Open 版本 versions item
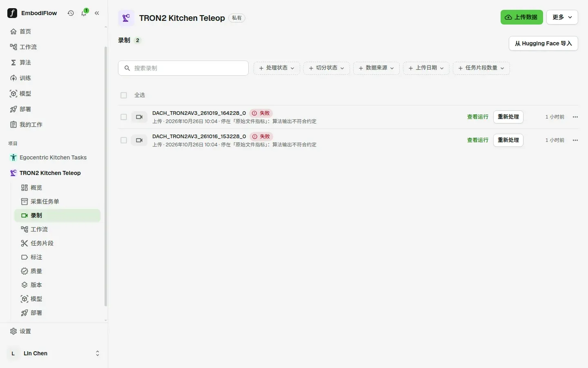The height and width of the screenshot is (368, 588). (58, 285)
